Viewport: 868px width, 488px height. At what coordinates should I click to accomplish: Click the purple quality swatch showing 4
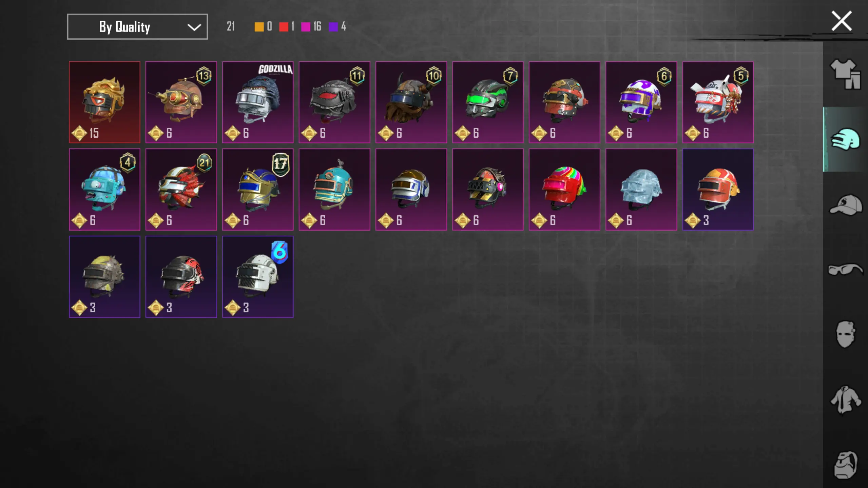333,27
